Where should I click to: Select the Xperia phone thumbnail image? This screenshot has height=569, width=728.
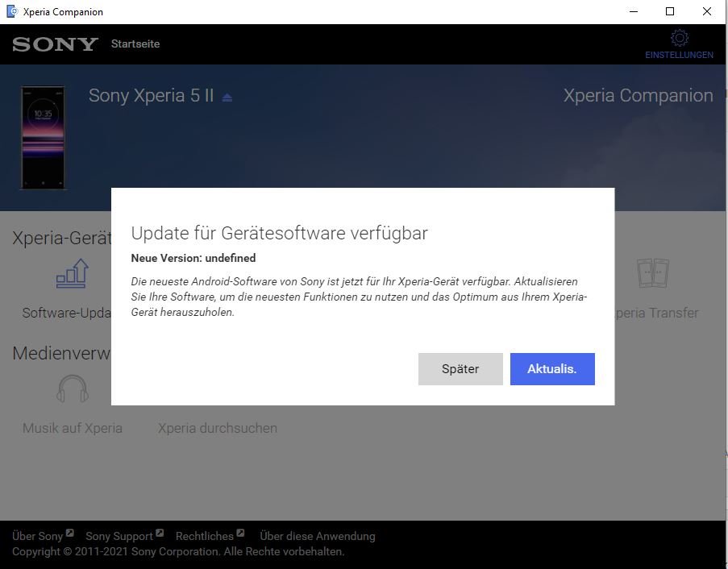point(44,137)
